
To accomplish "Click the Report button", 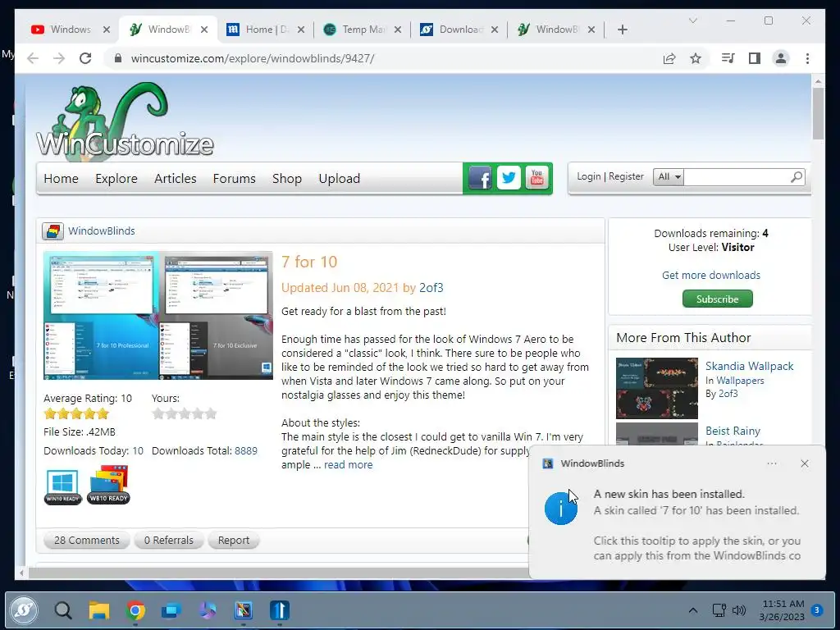I will click(x=234, y=540).
